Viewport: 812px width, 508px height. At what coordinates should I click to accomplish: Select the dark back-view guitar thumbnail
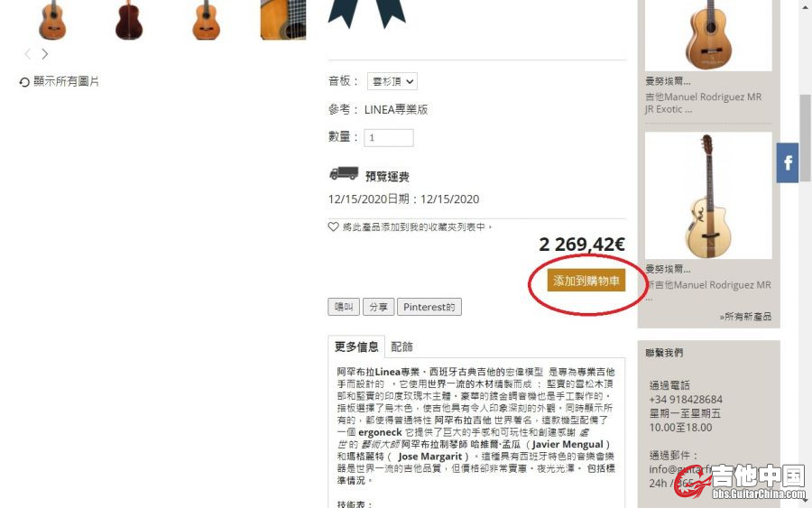point(129,20)
